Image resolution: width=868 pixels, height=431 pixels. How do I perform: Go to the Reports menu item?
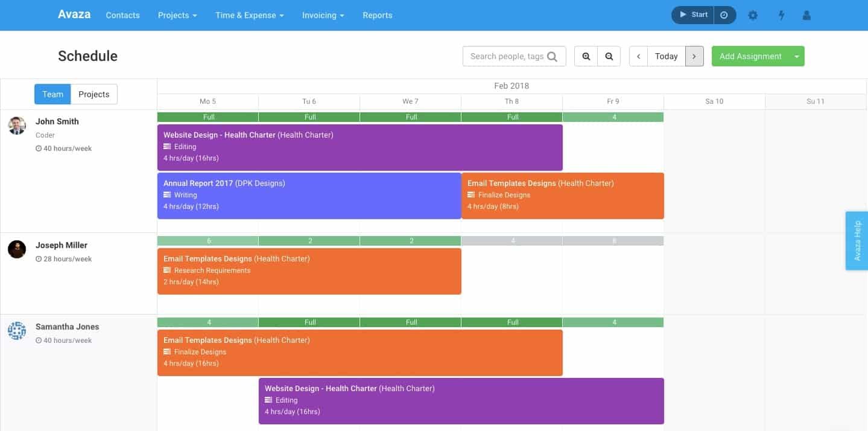[377, 15]
